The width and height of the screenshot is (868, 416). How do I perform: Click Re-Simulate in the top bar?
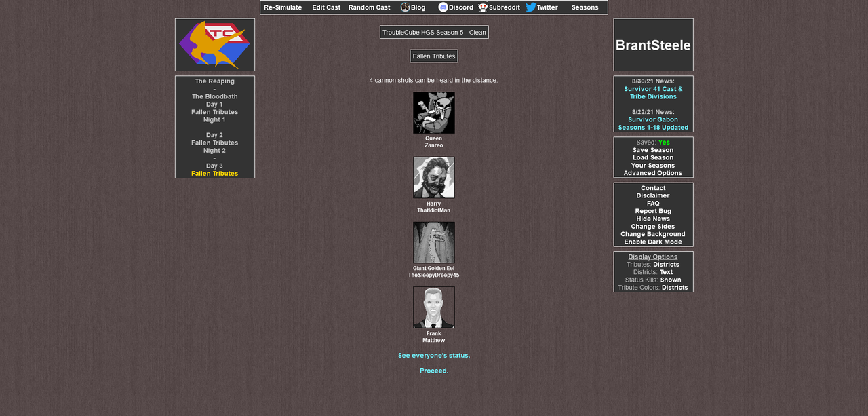click(x=283, y=7)
